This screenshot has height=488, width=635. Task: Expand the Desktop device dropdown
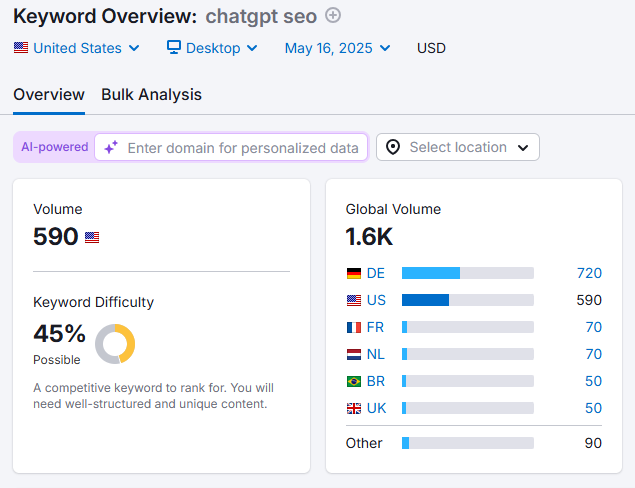point(212,48)
